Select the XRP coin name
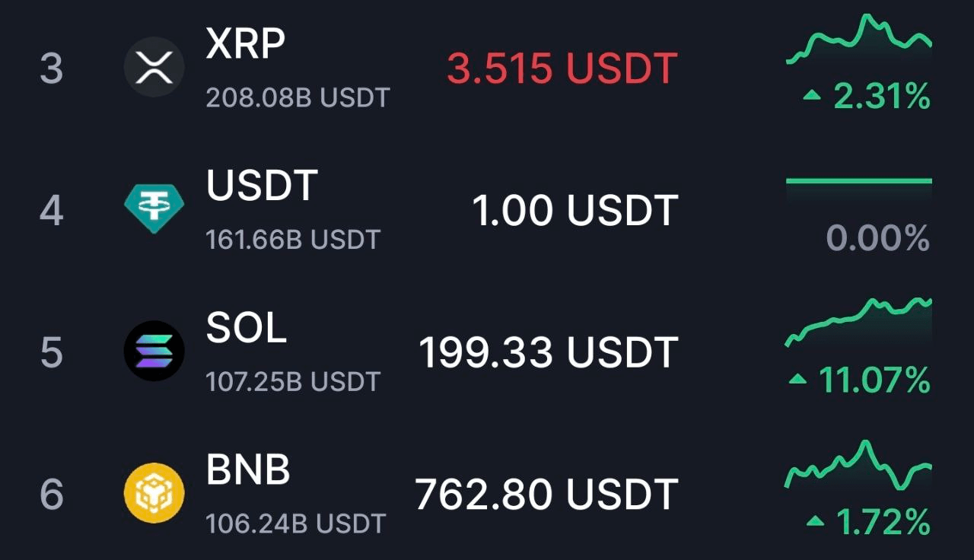The image size is (974, 560). [246, 46]
